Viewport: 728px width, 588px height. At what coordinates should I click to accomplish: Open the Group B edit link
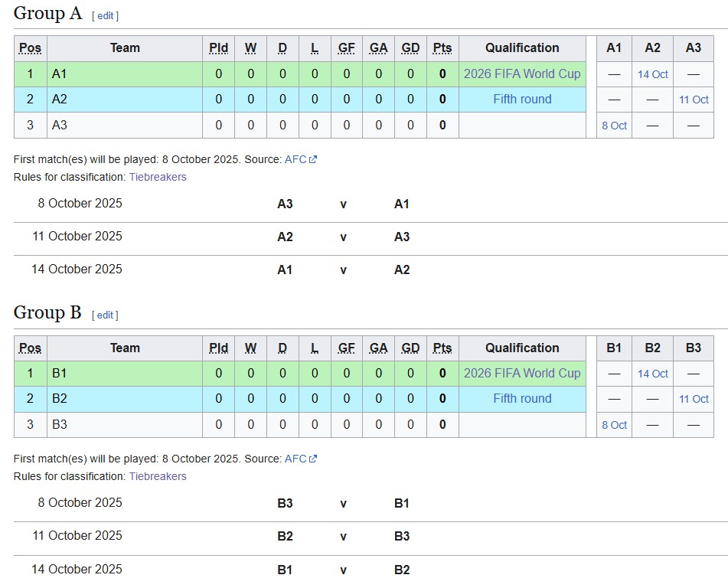coord(105,315)
